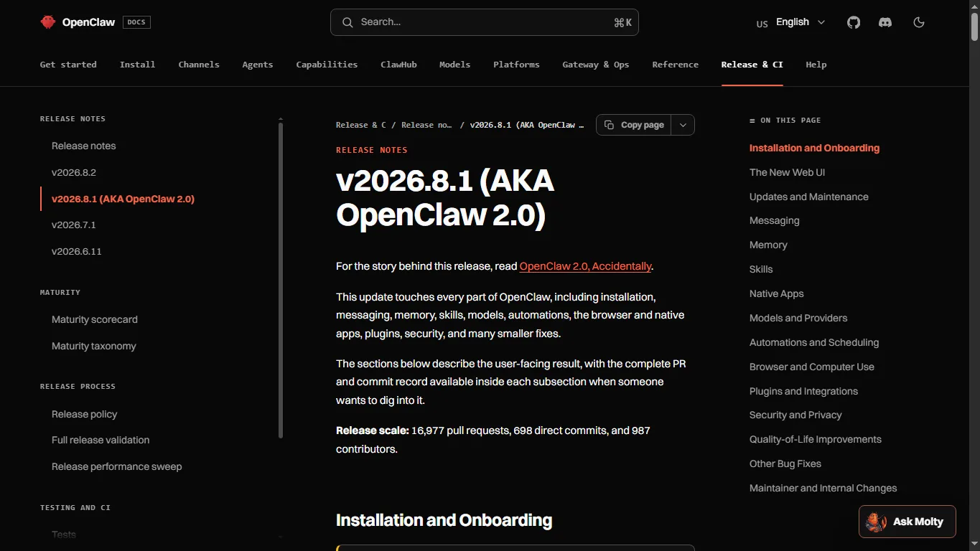Image resolution: width=980 pixels, height=551 pixels.
Task: Click the copy icon in Copy page
Action: coord(609,125)
